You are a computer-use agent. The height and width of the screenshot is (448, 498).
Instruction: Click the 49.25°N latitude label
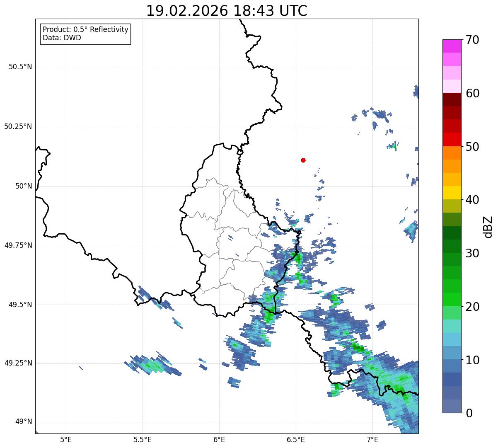coord(18,363)
